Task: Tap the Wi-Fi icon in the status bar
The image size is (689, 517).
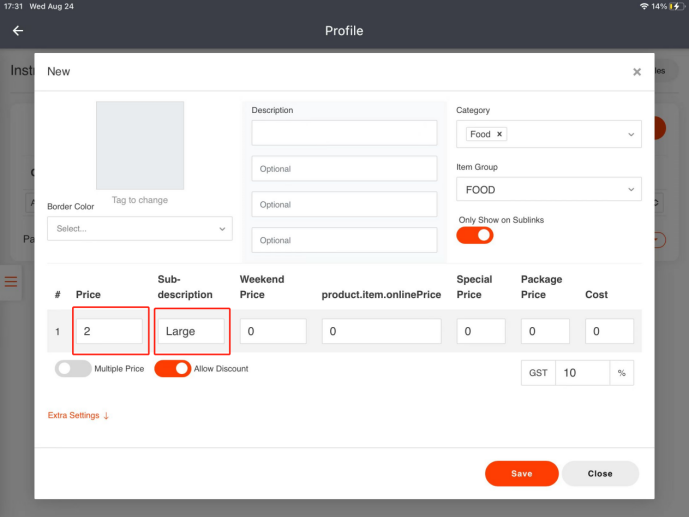Action: point(643,6)
